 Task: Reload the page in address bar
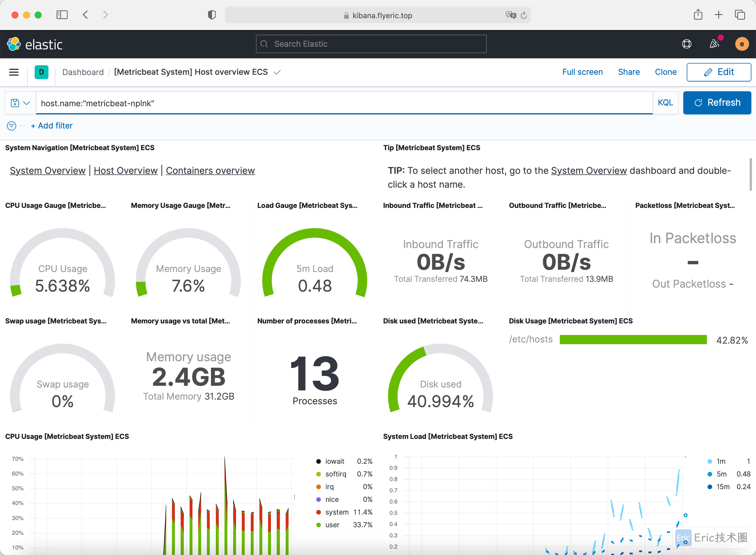(524, 15)
